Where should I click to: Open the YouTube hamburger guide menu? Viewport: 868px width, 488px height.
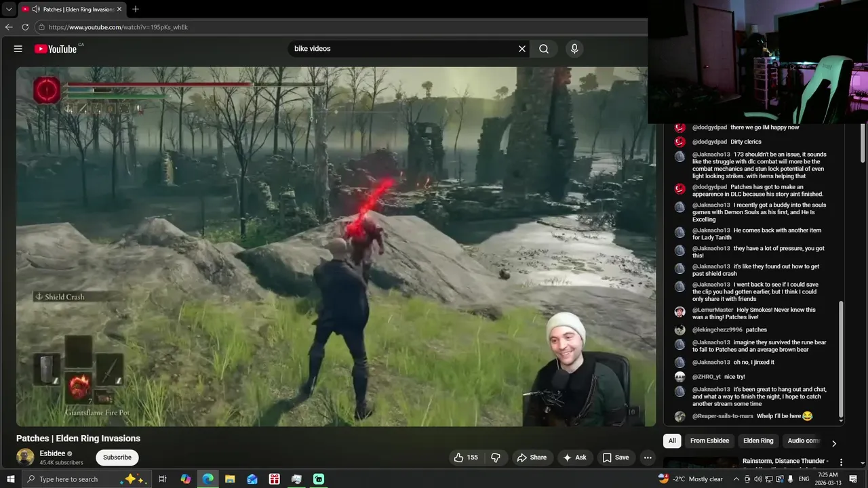(18, 49)
